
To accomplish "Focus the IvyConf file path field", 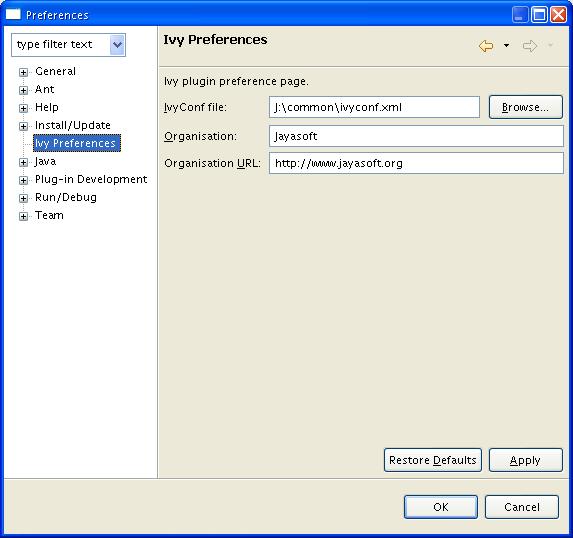I will pyautogui.click(x=374, y=107).
